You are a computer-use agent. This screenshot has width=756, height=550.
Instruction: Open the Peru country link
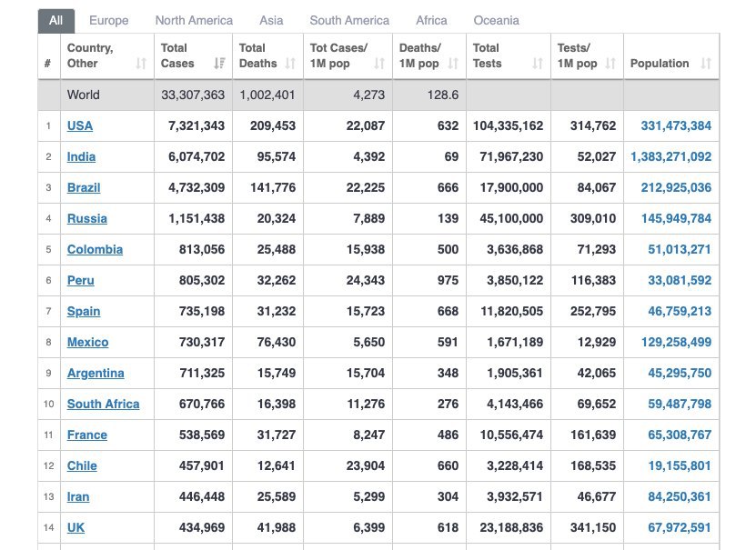[81, 280]
